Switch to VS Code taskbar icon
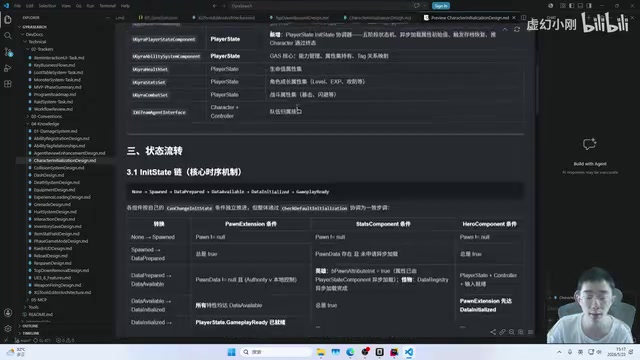 pyautogui.click(x=409, y=352)
